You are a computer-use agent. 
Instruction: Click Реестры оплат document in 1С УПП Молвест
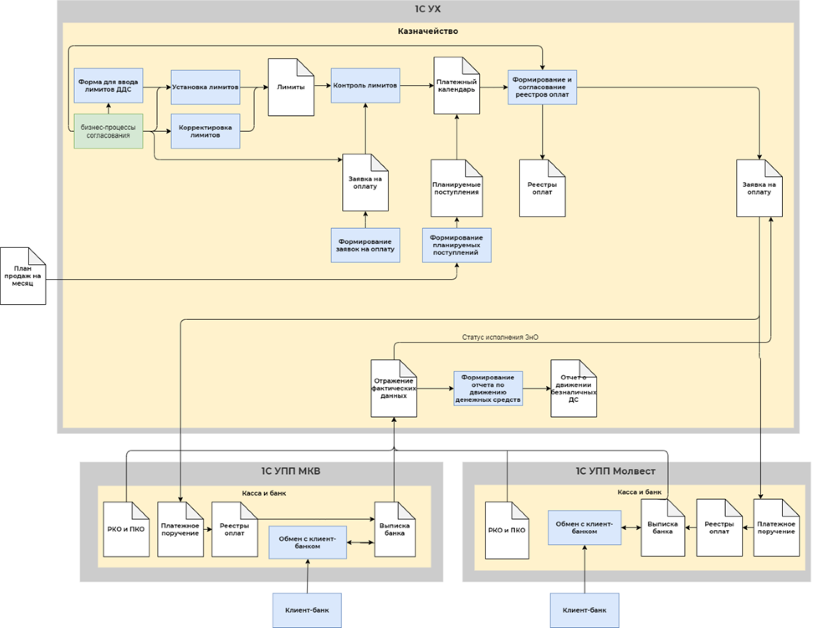coord(719,528)
